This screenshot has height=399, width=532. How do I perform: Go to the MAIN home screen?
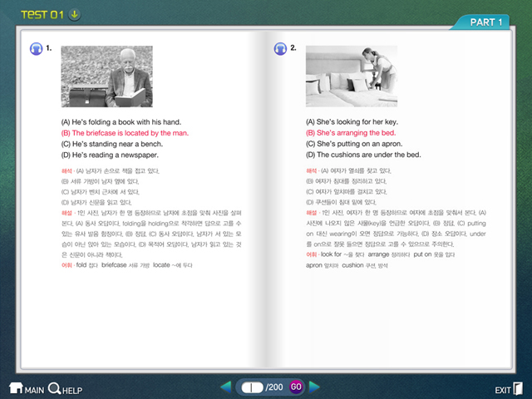point(26,388)
